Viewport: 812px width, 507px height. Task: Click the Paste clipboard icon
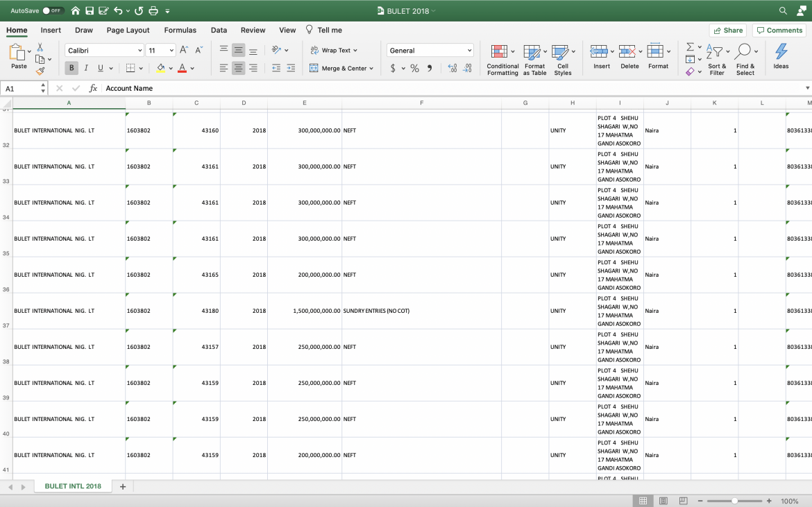tap(17, 53)
